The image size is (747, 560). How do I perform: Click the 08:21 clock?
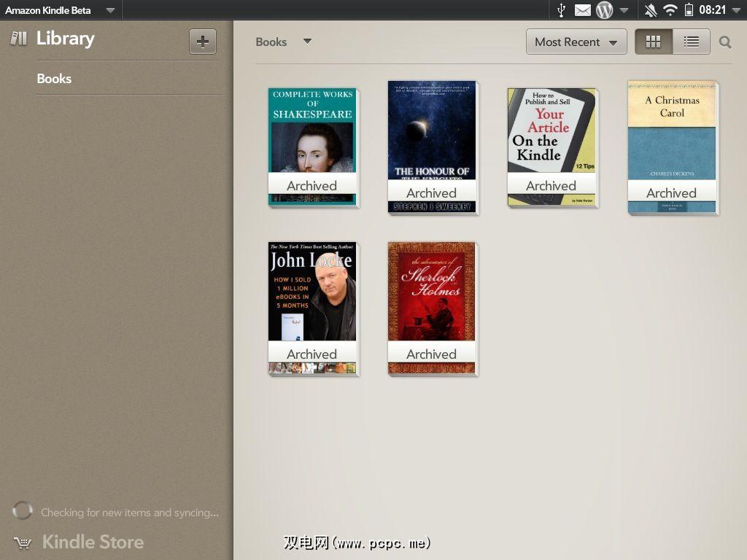pos(712,10)
